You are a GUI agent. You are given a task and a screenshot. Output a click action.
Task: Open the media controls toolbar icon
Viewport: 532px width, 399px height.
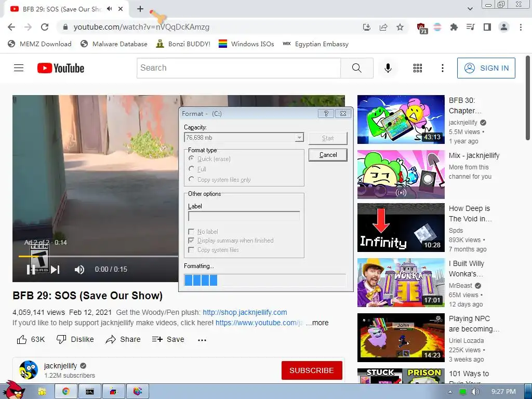pyautogui.click(x=470, y=27)
